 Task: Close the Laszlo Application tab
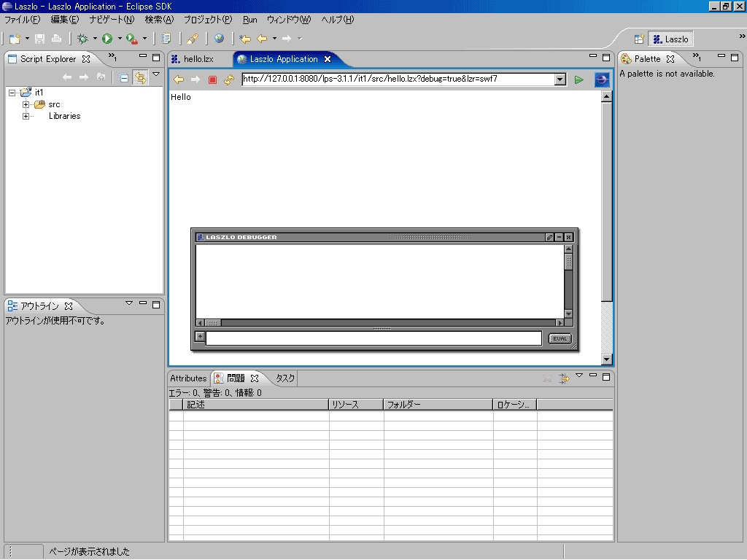[328, 59]
